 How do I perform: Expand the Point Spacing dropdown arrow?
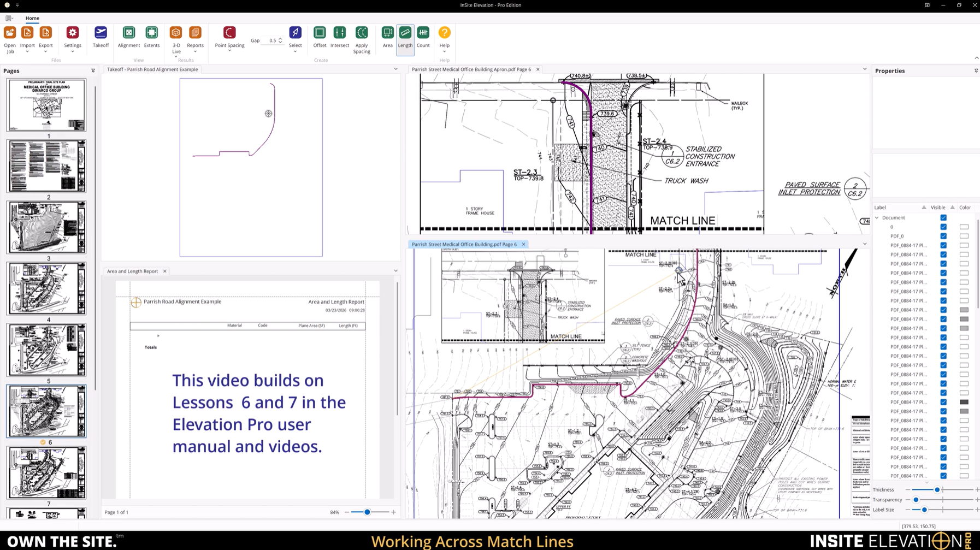point(229,51)
